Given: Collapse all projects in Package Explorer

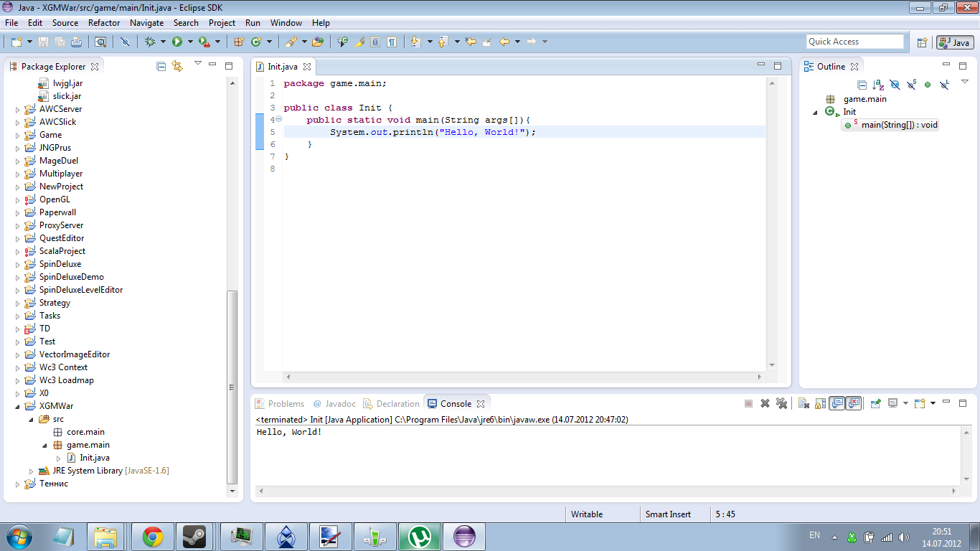Looking at the screenshot, I should (x=161, y=67).
